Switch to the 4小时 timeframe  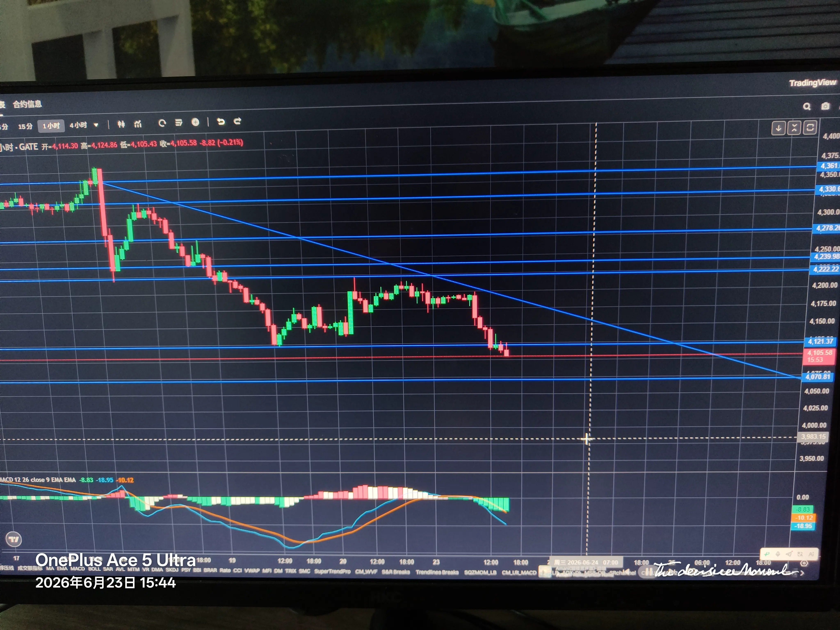pyautogui.click(x=78, y=125)
